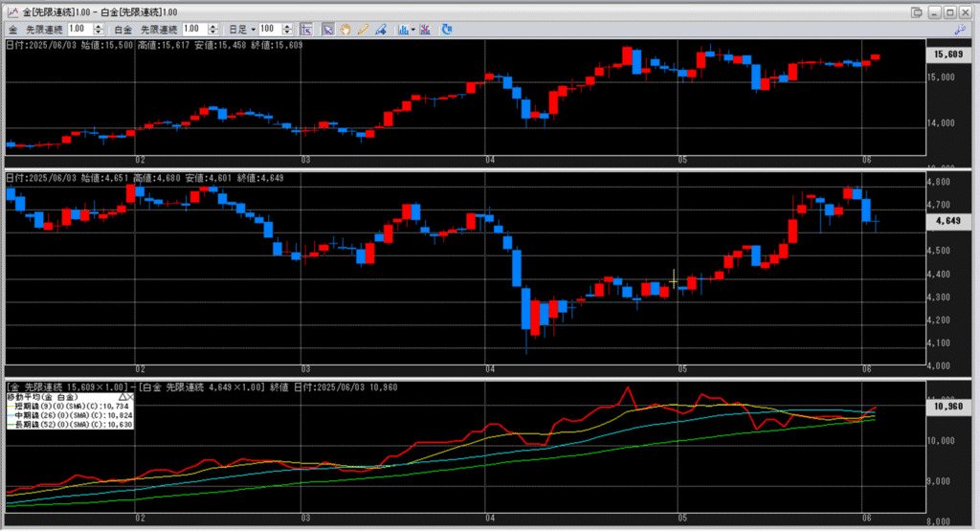Toggle the crosshair data display icon
Image resolution: width=980 pixels, height=531 pixels.
pyautogui.click(x=306, y=30)
